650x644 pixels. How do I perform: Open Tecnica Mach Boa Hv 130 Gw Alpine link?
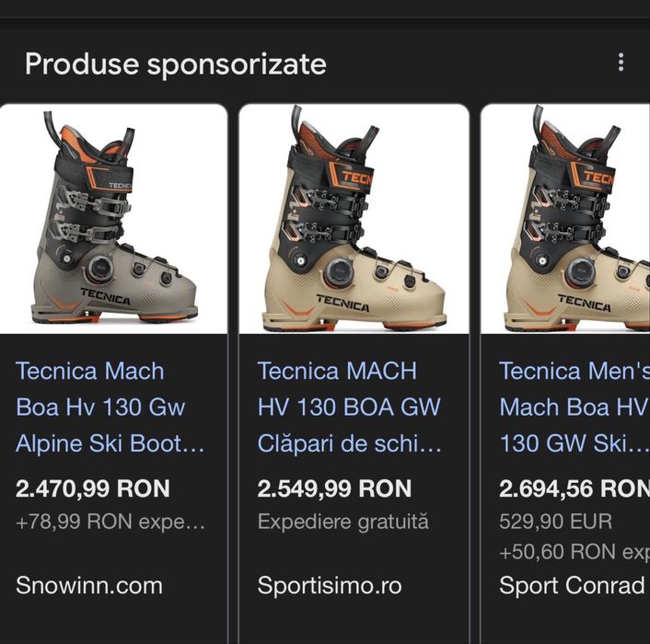click(x=110, y=407)
